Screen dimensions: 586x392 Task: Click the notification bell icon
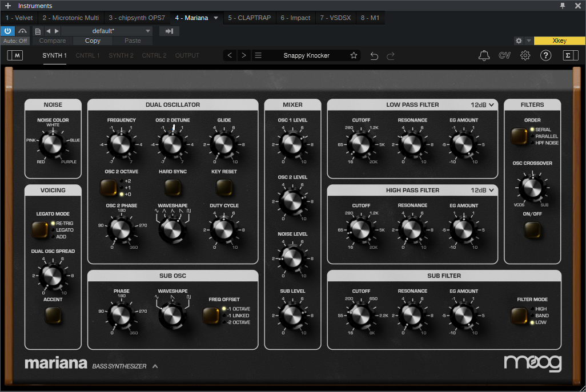(x=484, y=55)
